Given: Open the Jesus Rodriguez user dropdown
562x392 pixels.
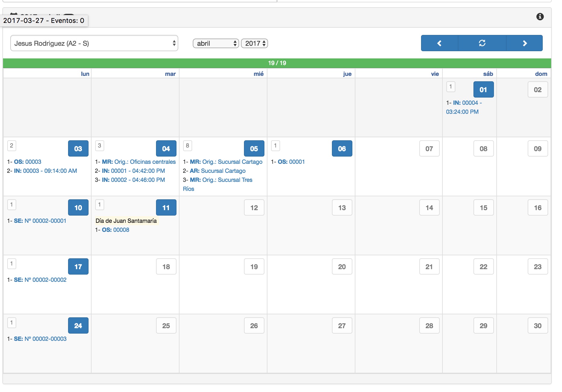Looking at the screenshot, I should click(94, 43).
